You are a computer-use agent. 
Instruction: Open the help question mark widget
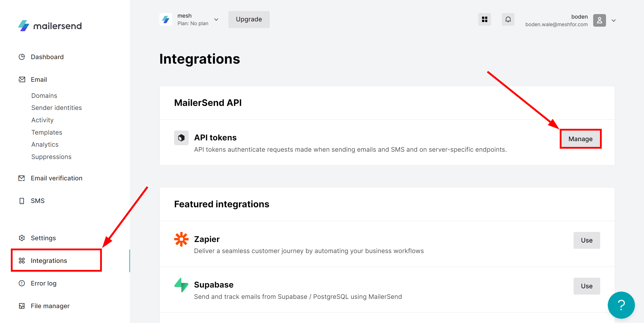621,305
